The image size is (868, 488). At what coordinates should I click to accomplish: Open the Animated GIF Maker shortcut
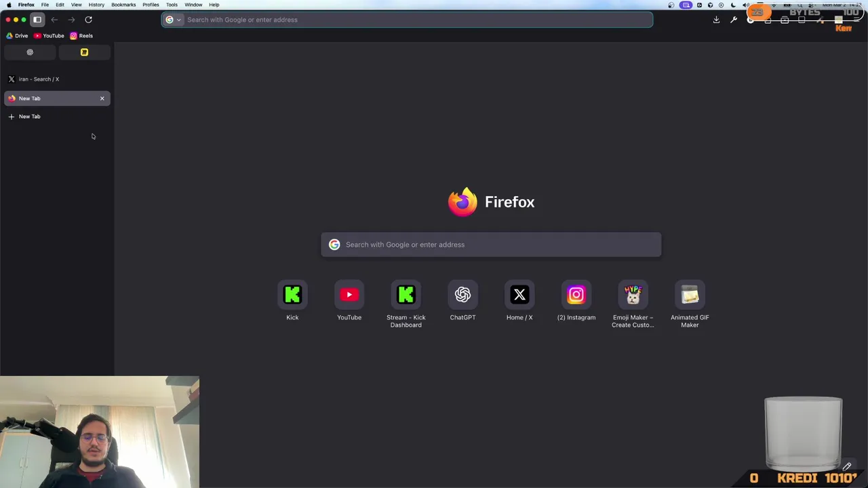[690, 305]
